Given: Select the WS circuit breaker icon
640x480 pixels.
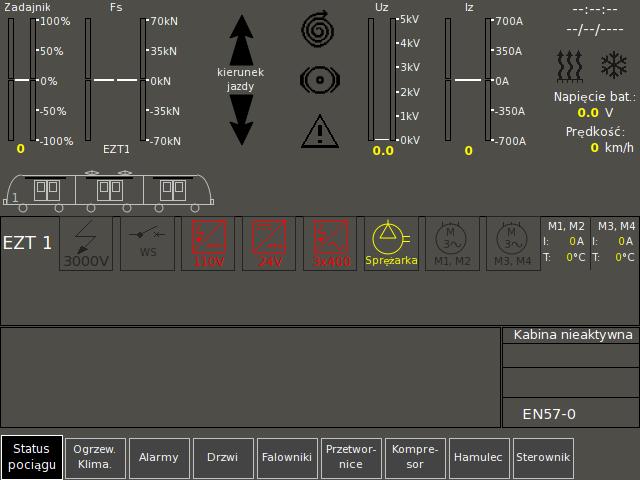Looking at the screenshot, I should 148,244.
